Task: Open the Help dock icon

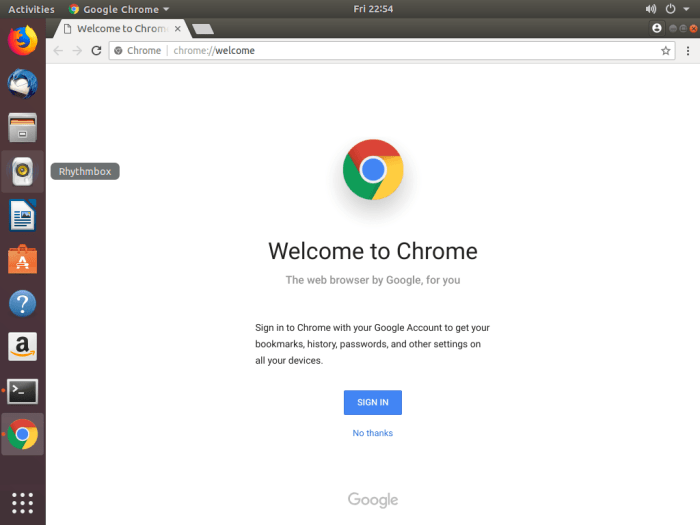Action: tap(22, 303)
